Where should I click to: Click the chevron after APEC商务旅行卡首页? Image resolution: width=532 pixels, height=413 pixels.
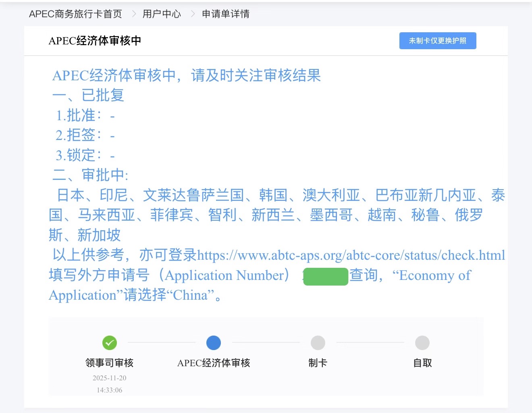pos(134,14)
